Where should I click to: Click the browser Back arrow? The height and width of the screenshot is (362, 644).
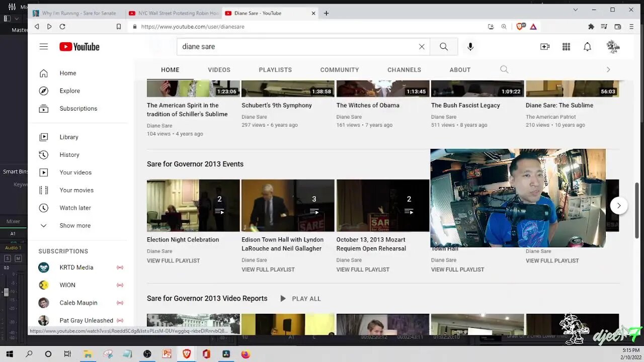click(37, 27)
